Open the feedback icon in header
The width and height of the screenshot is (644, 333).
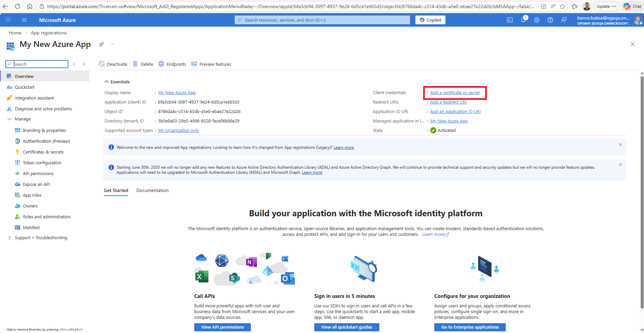(x=564, y=20)
